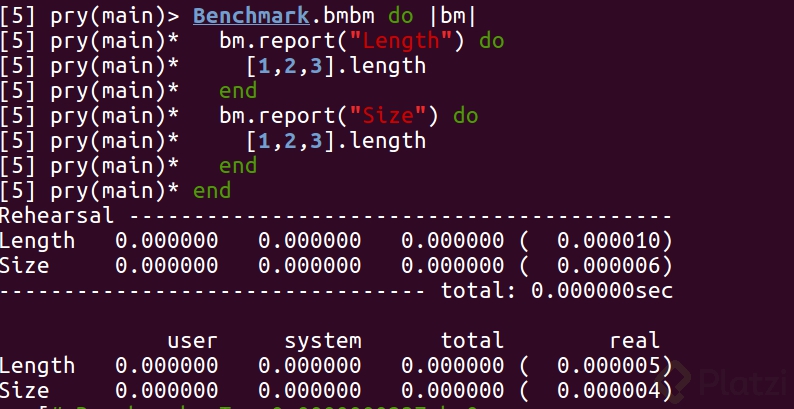Screen dimensions: 794x409
Task: Click the final outermost green end keyword
Action: point(212,191)
